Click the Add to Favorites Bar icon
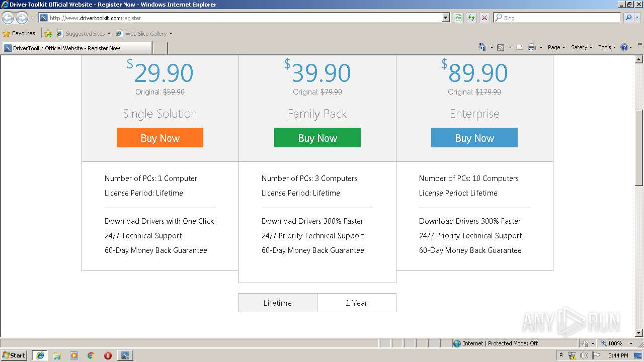This screenshot has height=362, width=644. click(48, 33)
